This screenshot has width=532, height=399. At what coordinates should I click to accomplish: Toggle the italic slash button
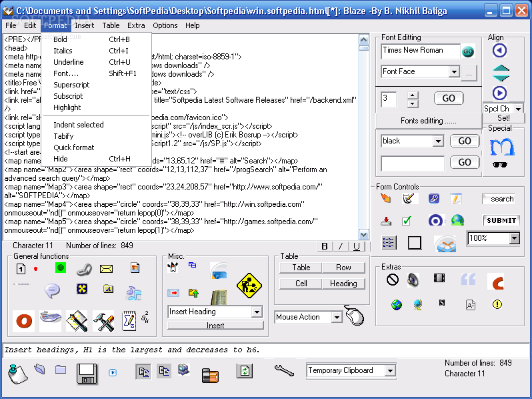[x=341, y=246]
